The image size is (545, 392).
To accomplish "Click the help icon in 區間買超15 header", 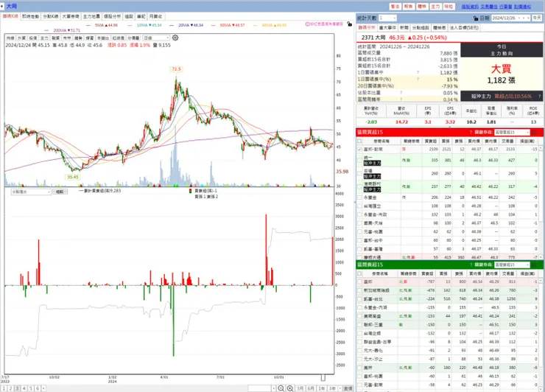I will 471,132.
